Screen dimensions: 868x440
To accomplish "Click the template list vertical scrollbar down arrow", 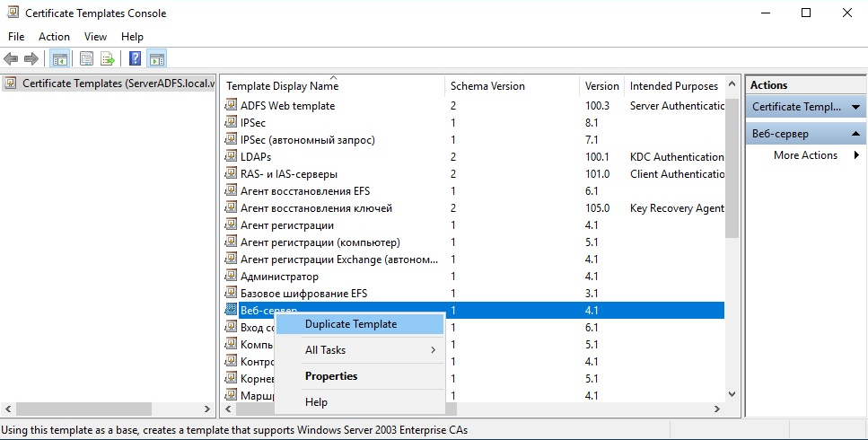I will point(732,394).
